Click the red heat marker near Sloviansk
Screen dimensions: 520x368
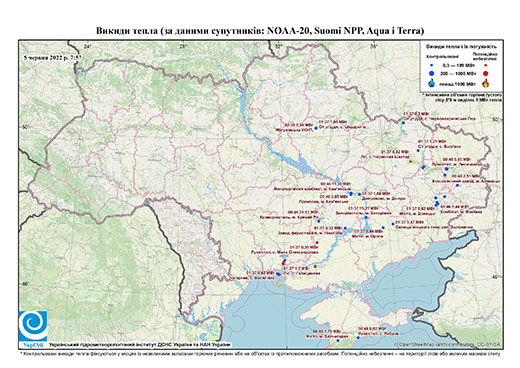click(x=411, y=162)
